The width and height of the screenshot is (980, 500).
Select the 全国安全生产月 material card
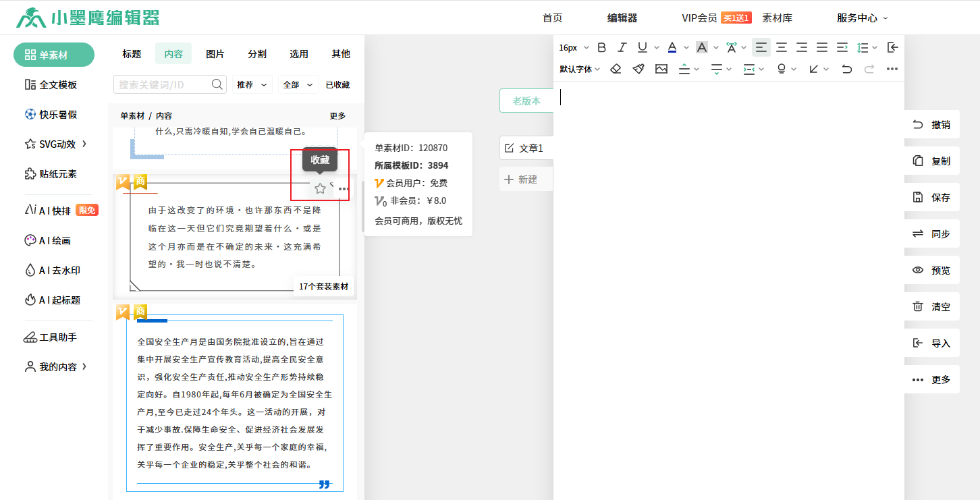click(x=235, y=402)
